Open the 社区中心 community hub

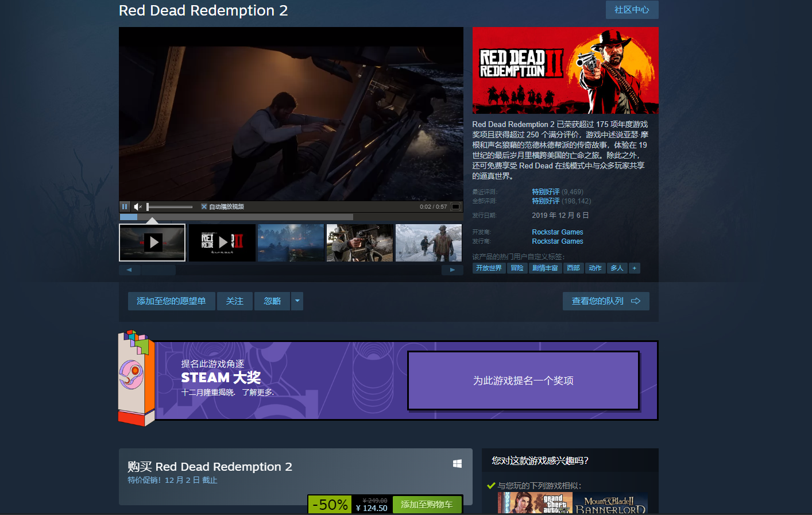click(x=632, y=10)
